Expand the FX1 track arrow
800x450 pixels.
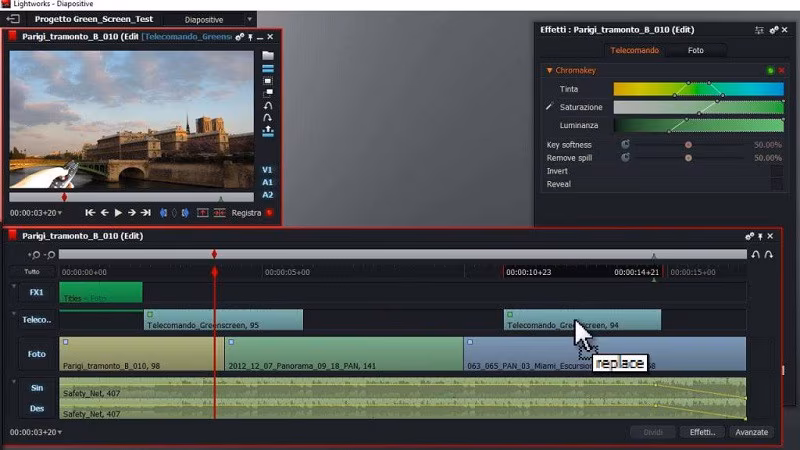point(14,287)
